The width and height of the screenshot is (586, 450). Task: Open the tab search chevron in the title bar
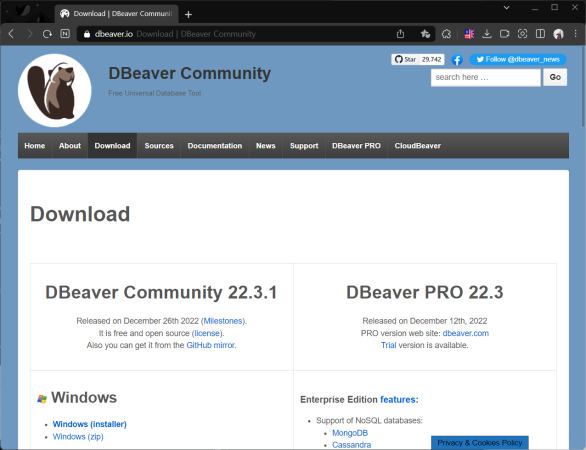pos(506,7)
